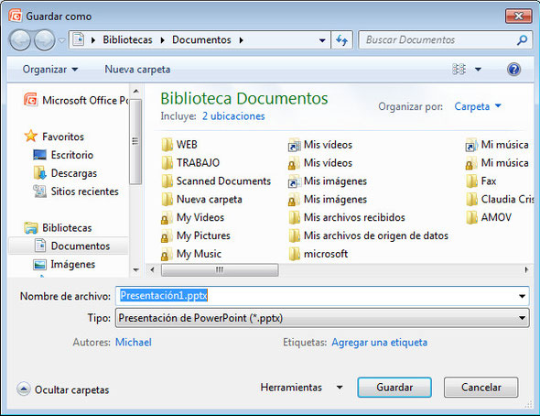
Task: Open the Carpeta arrange-by dropdown
Action: coord(478,106)
